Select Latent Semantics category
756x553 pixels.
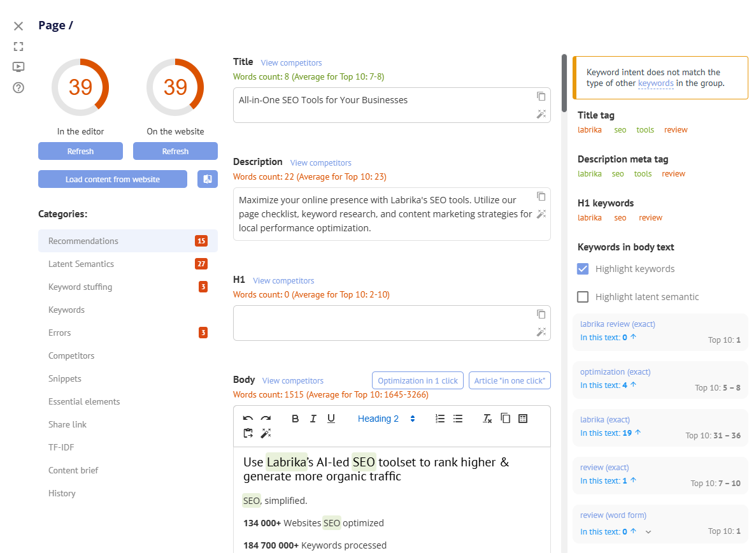pos(128,264)
